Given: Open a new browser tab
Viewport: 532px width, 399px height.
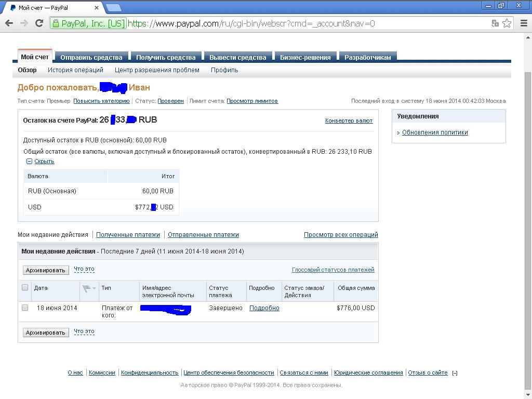Looking at the screenshot, I should tap(113, 8).
